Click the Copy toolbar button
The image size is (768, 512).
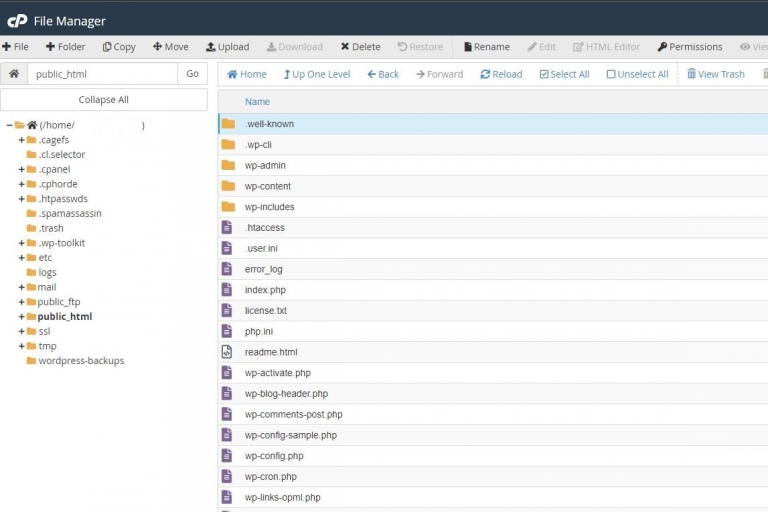point(119,47)
